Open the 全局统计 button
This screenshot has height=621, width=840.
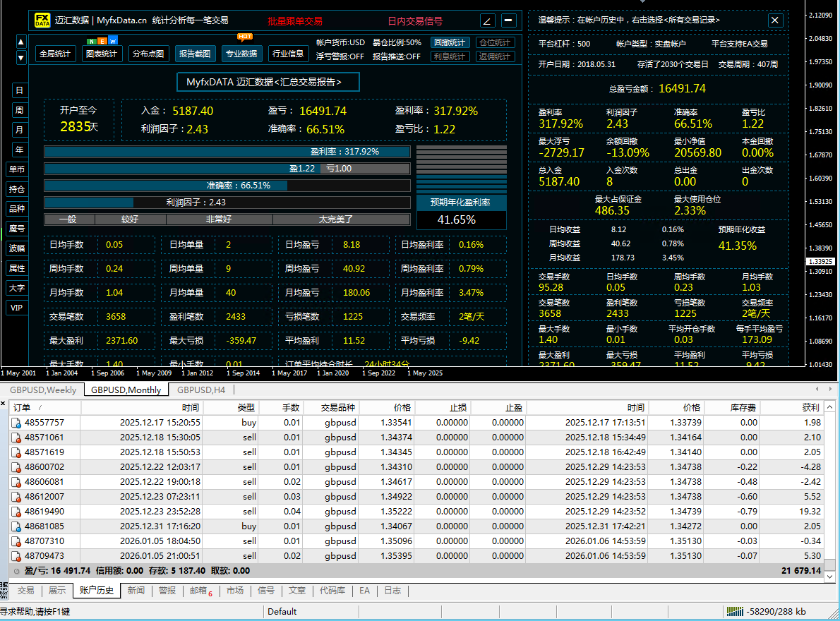54,54
